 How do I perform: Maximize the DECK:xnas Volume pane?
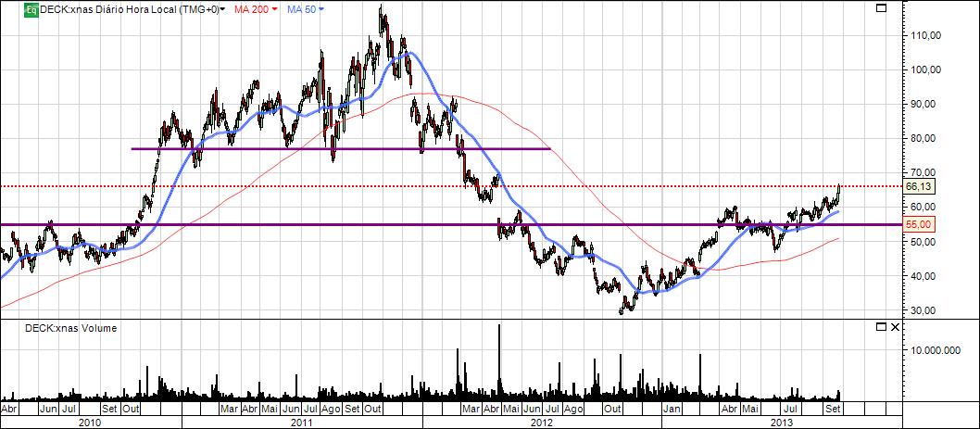point(881,327)
